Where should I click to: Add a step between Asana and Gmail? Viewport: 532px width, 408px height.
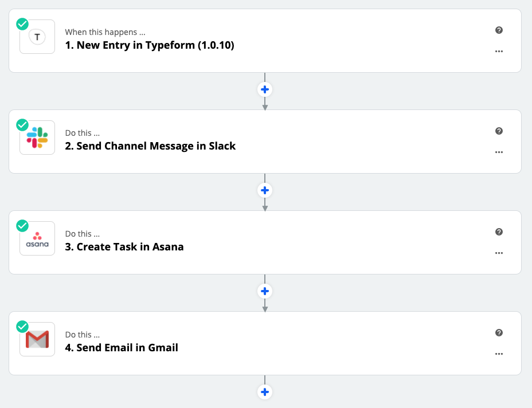click(265, 291)
